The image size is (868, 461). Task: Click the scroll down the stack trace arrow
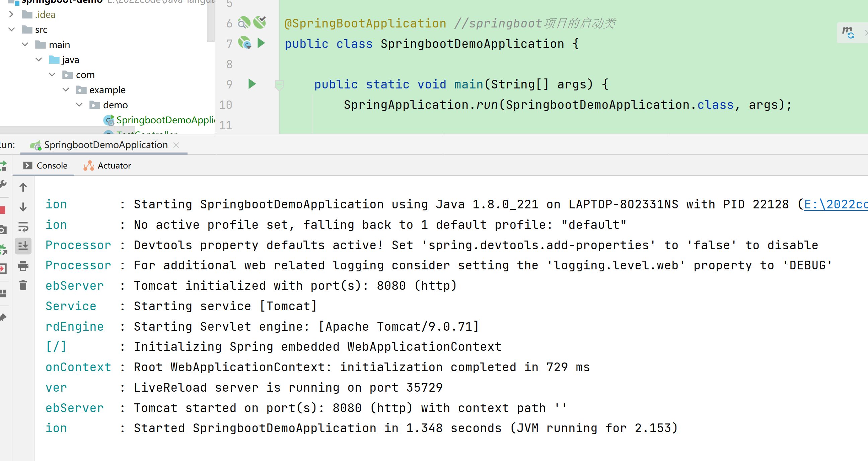click(23, 207)
